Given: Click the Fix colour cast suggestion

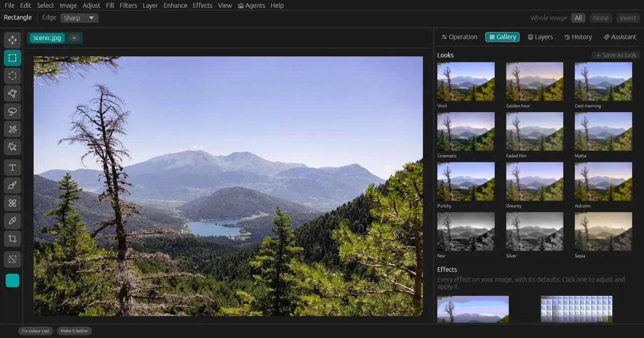Looking at the screenshot, I should tap(35, 331).
